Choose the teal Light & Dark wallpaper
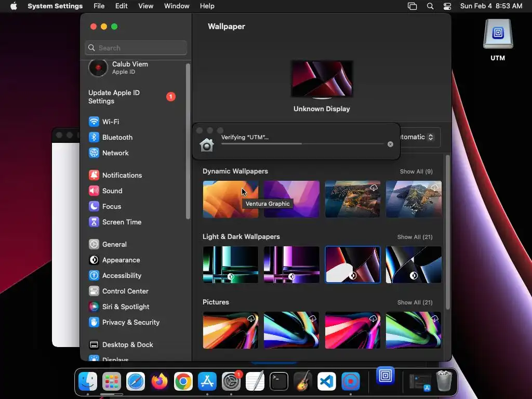 click(x=230, y=264)
